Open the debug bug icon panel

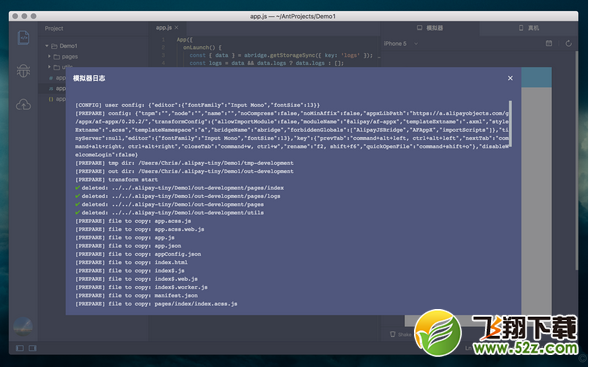[23, 71]
